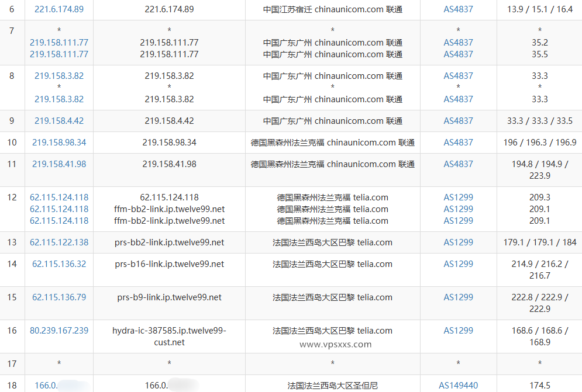Image resolution: width=582 pixels, height=392 pixels.
Task: Select hostname prs-b16-link.ip.twelve99.net
Action: [x=169, y=264]
